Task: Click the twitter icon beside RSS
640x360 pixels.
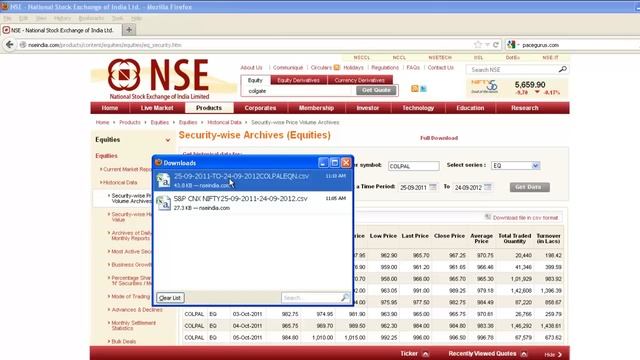Action: coord(423,89)
